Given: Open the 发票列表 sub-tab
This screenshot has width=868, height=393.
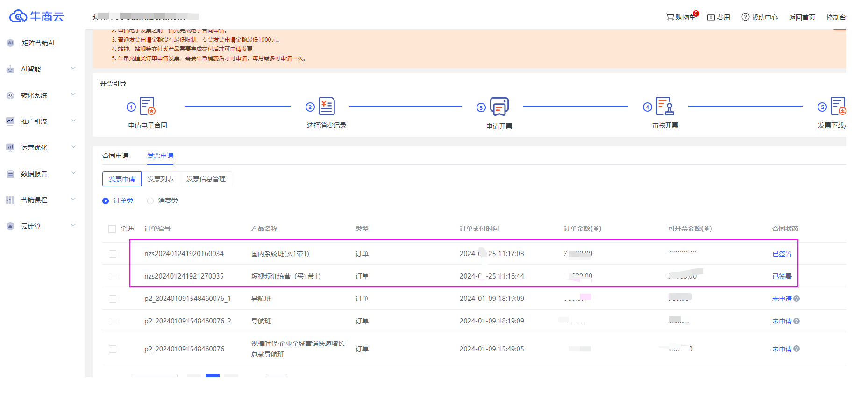Looking at the screenshot, I should pyautogui.click(x=161, y=179).
